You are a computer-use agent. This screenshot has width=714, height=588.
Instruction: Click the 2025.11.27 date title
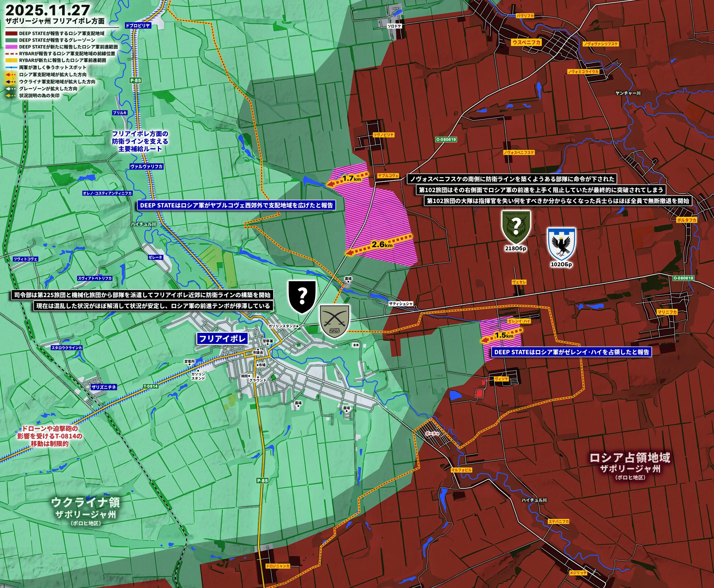(x=48, y=10)
